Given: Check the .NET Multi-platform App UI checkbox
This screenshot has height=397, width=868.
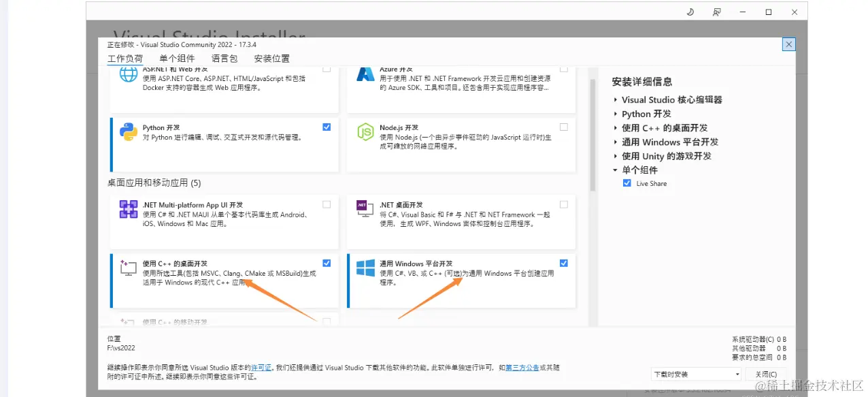Looking at the screenshot, I should tap(327, 204).
